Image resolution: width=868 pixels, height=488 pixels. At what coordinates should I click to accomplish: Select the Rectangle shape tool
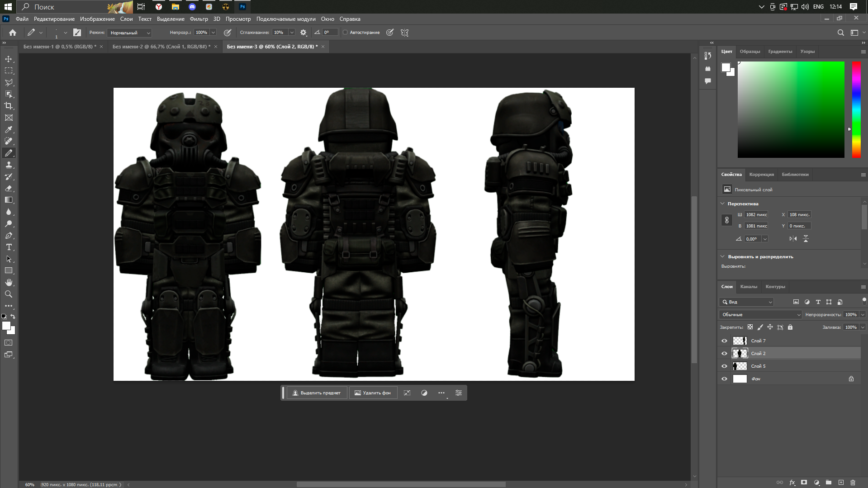pyautogui.click(x=9, y=271)
